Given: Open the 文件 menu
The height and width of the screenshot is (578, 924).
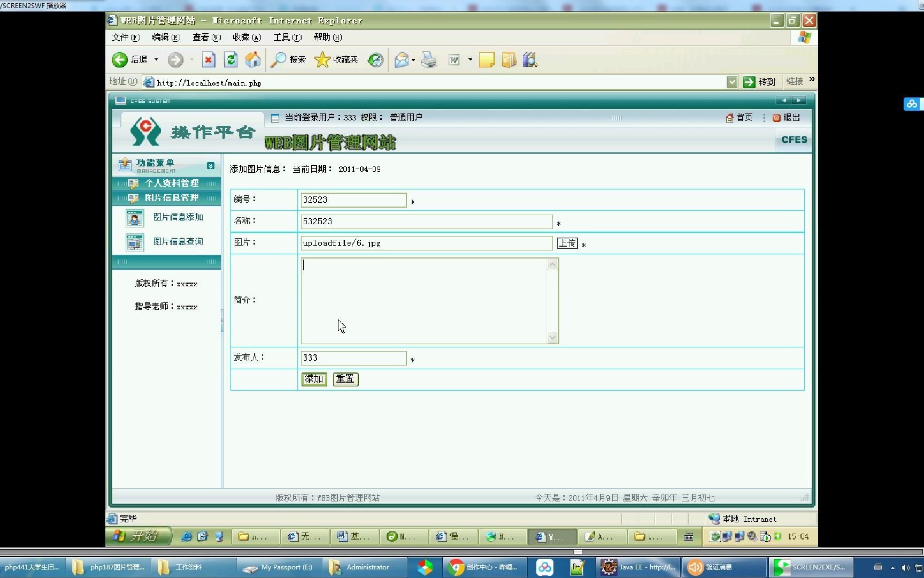Looking at the screenshot, I should pos(125,37).
